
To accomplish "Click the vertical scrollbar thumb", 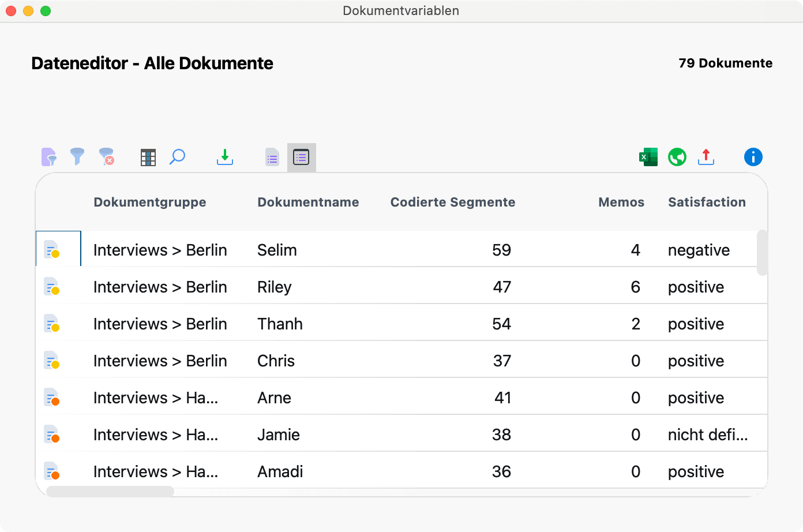I will (762, 253).
